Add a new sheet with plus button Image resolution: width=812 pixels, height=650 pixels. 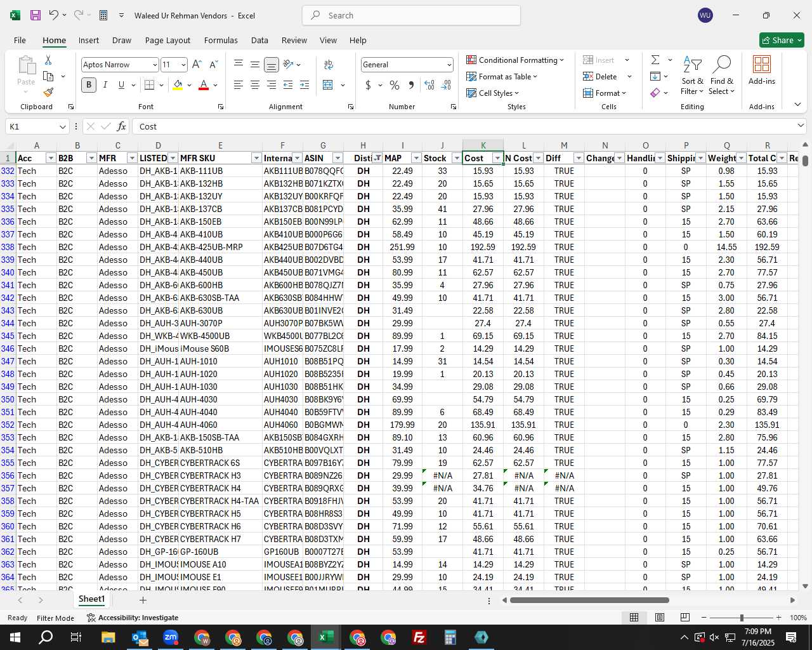143,600
